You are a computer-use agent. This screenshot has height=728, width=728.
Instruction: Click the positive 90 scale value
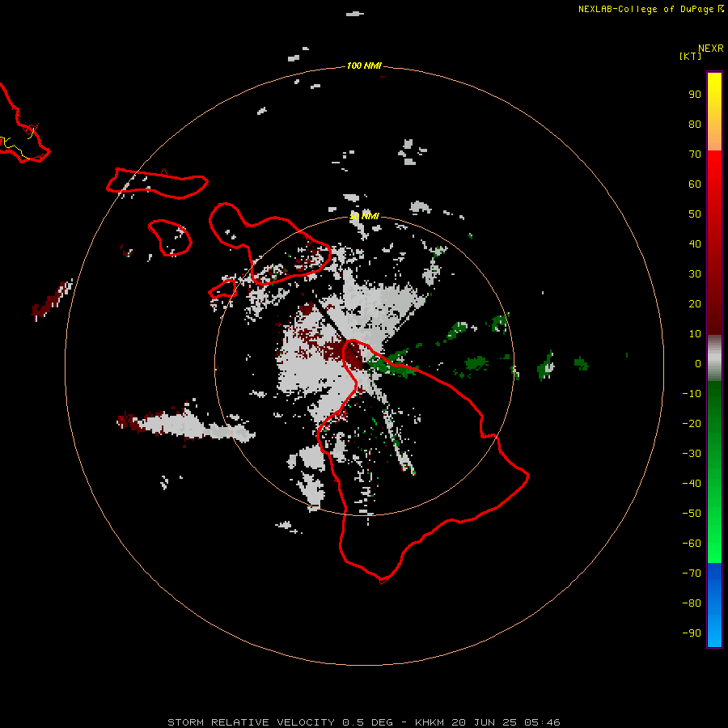(695, 95)
